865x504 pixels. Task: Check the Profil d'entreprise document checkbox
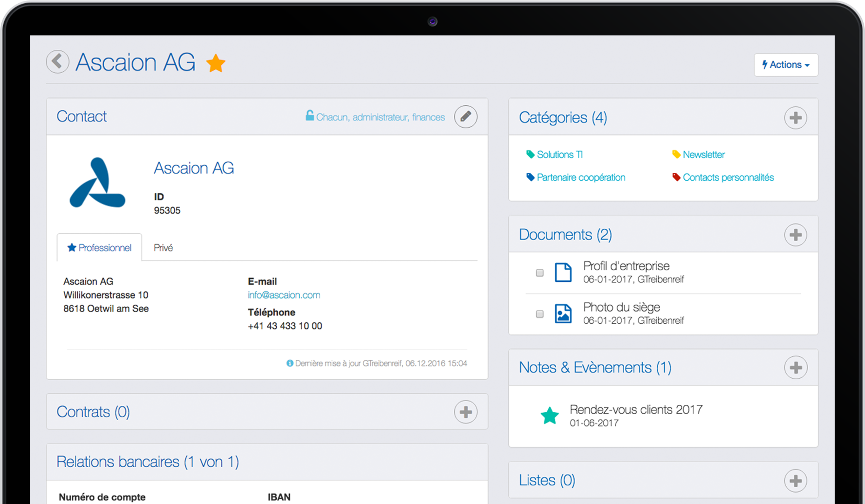(539, 273)
